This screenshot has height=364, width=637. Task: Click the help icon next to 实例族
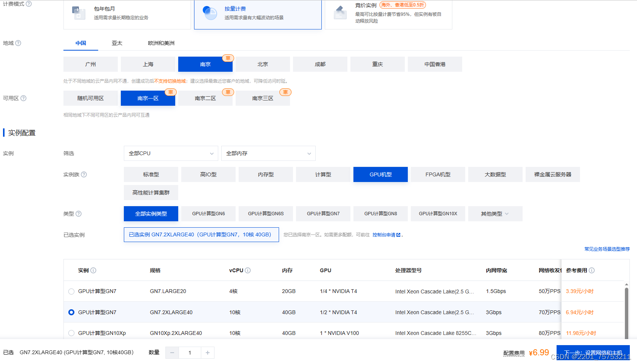tap(84, 174)
